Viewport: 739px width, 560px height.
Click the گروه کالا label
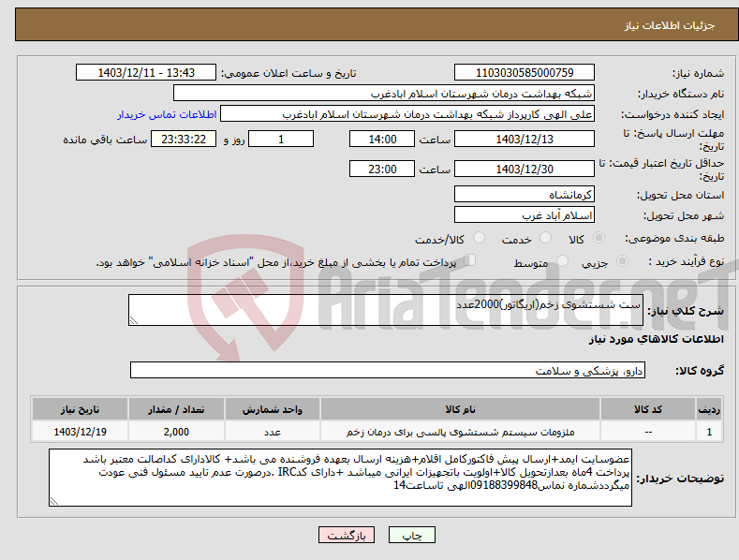[x=700, y=371]
